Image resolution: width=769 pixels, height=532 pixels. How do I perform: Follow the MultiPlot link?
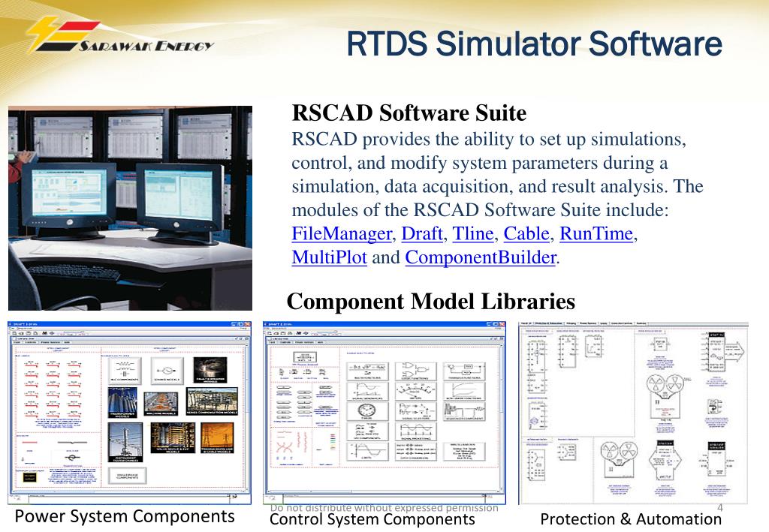point(329,257)
